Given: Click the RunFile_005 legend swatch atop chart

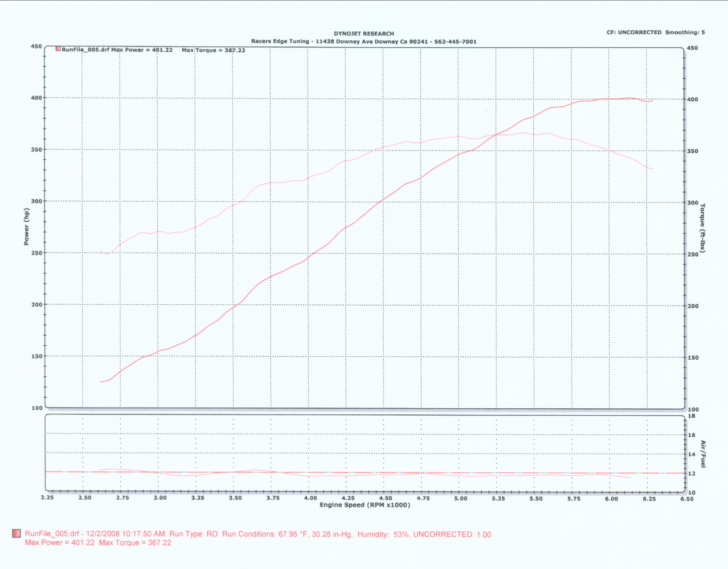Looking at the screenshot, I should coord(58,49).
